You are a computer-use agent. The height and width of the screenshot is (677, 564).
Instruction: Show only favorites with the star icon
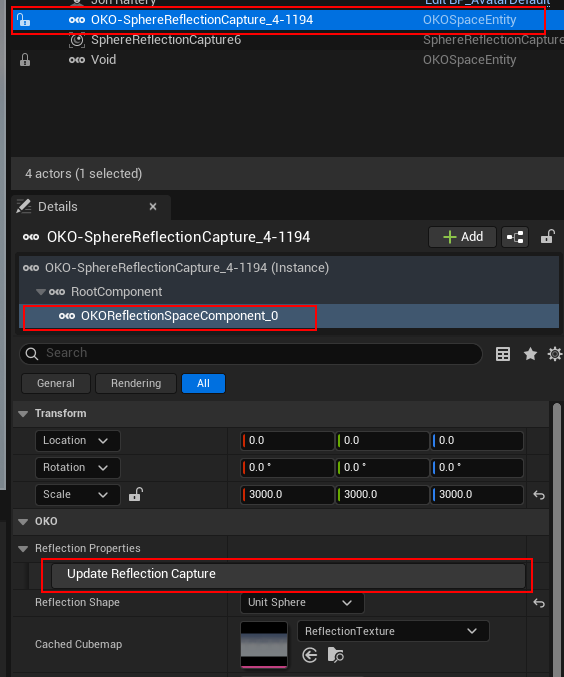click(530, 354)
